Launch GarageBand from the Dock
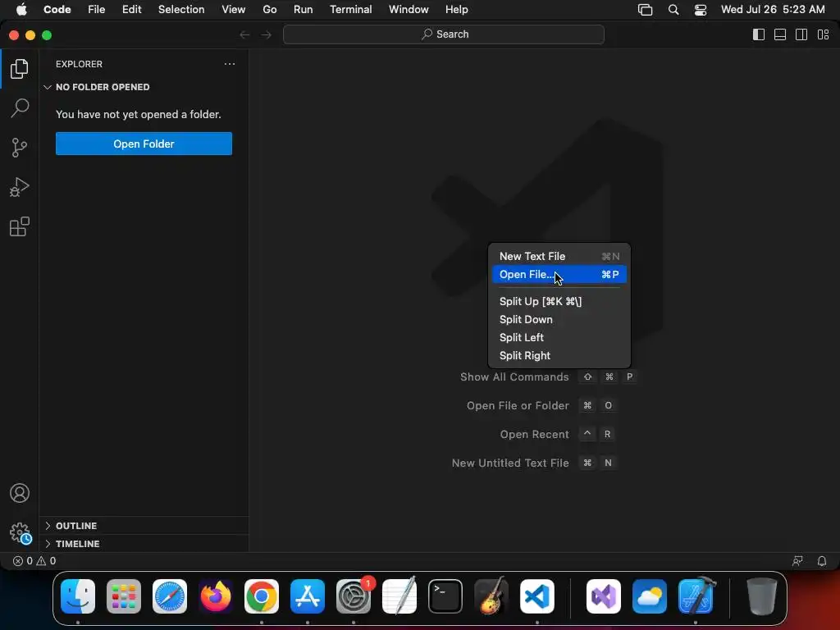 [491, 596]
